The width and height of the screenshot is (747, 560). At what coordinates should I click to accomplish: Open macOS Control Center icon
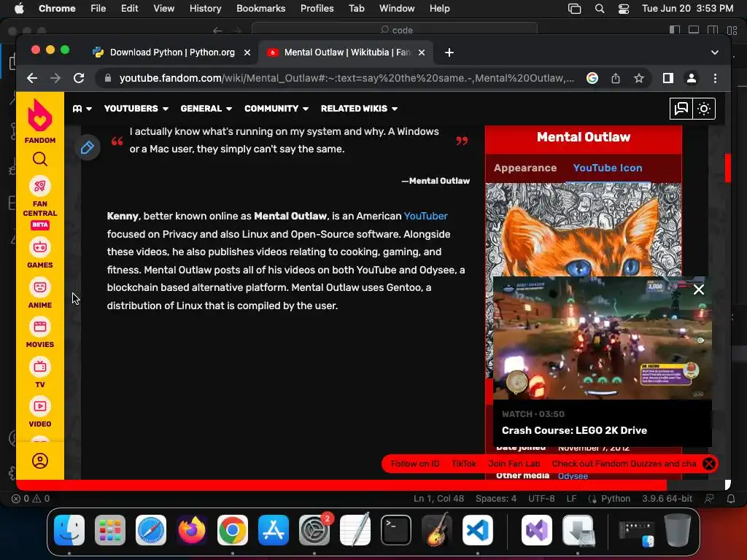(x=623, y=9)
